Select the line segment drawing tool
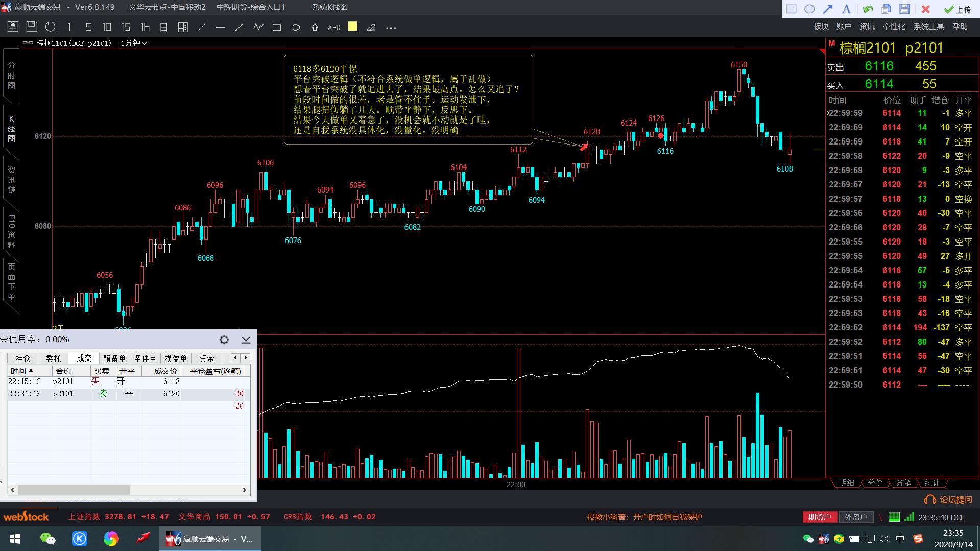This screenshot has width=980, height=551. click(239, 27)
